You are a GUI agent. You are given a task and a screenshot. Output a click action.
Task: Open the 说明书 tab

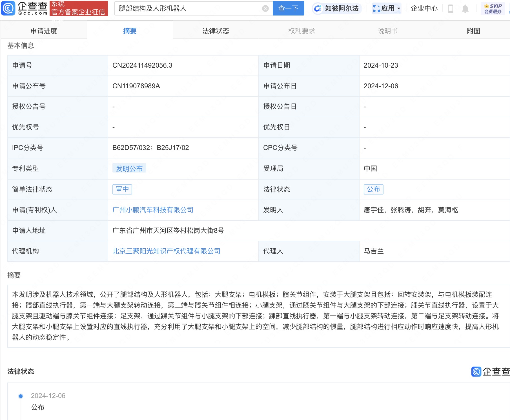pyautogui.click(x=387, y=31)
